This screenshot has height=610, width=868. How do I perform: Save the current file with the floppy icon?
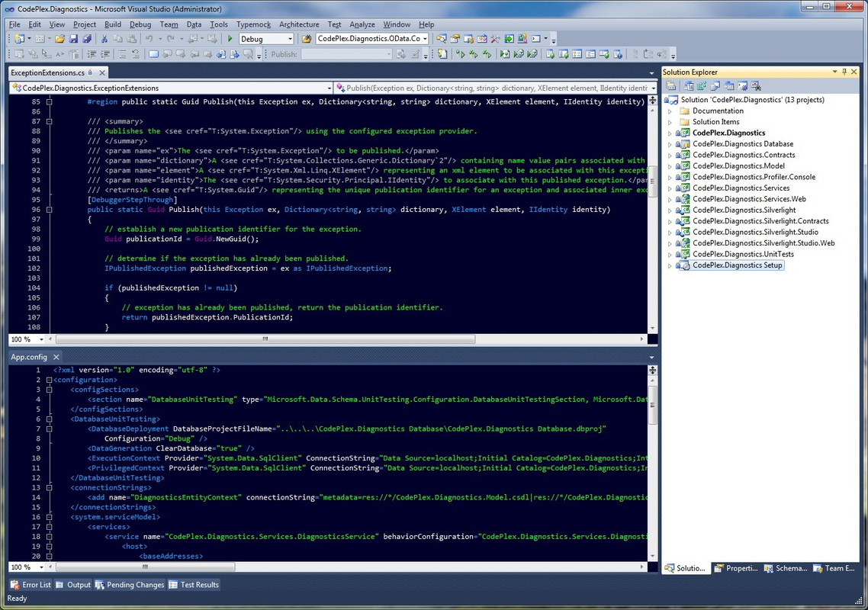pyautogui.click(x=74, y=39)
